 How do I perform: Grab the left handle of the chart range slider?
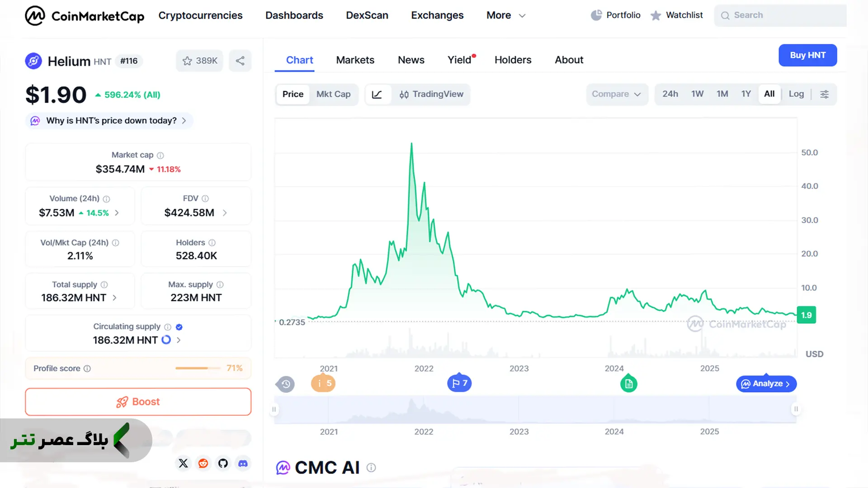pos(274,409)
